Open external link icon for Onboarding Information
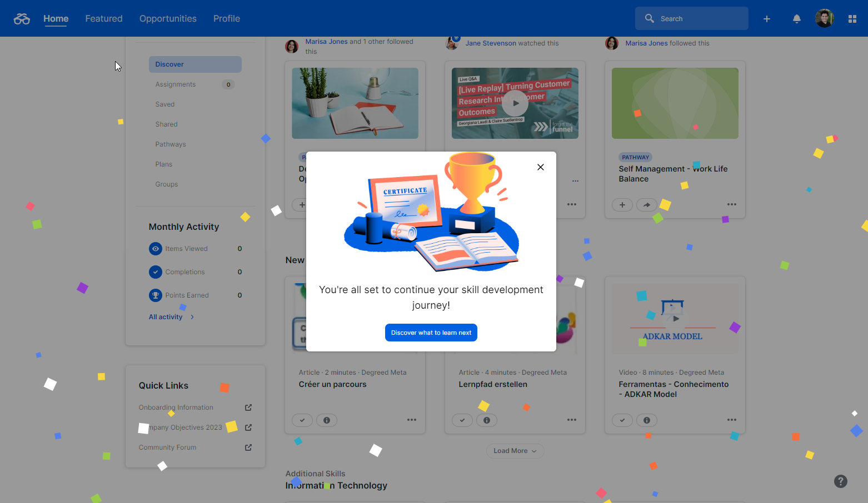The height and width of the screenshot is (503, 868). tap(248, 408)
